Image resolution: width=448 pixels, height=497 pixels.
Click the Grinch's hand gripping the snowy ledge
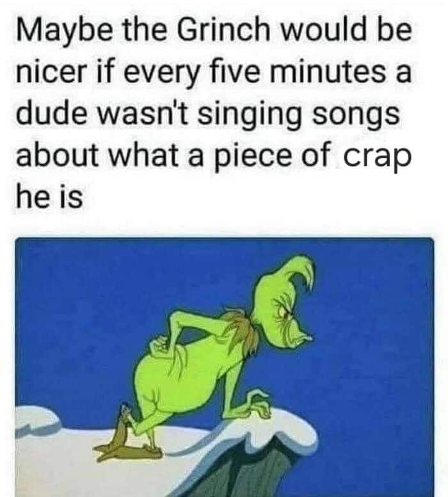click(x=259, y=404)
